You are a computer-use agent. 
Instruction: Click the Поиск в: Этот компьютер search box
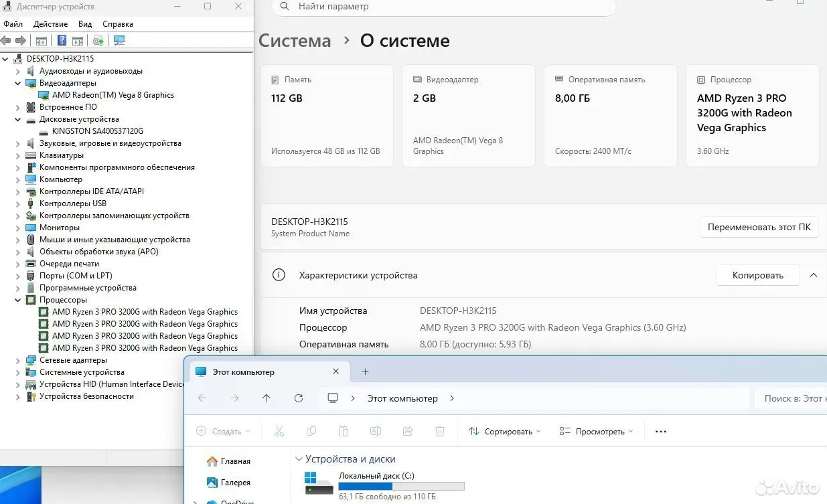click(790, 398)
